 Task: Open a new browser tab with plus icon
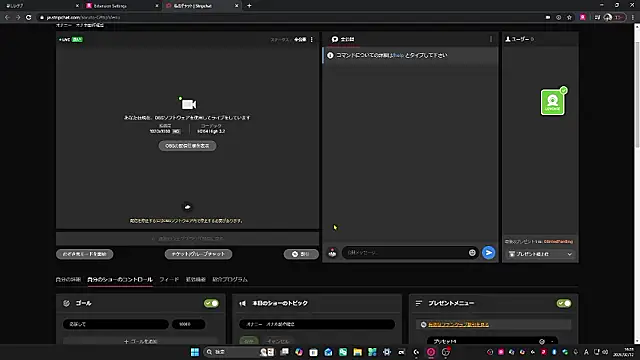click(x=249, y=6)
